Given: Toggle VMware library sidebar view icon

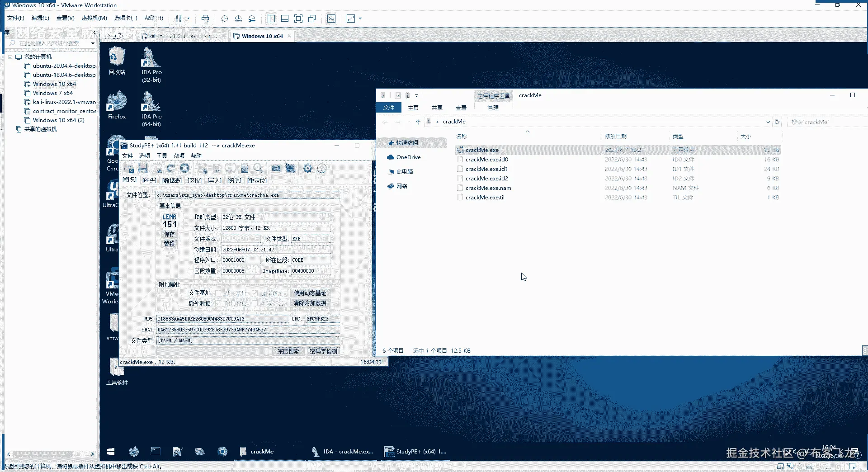Looking at the screenshot, I should pos(271,19).
